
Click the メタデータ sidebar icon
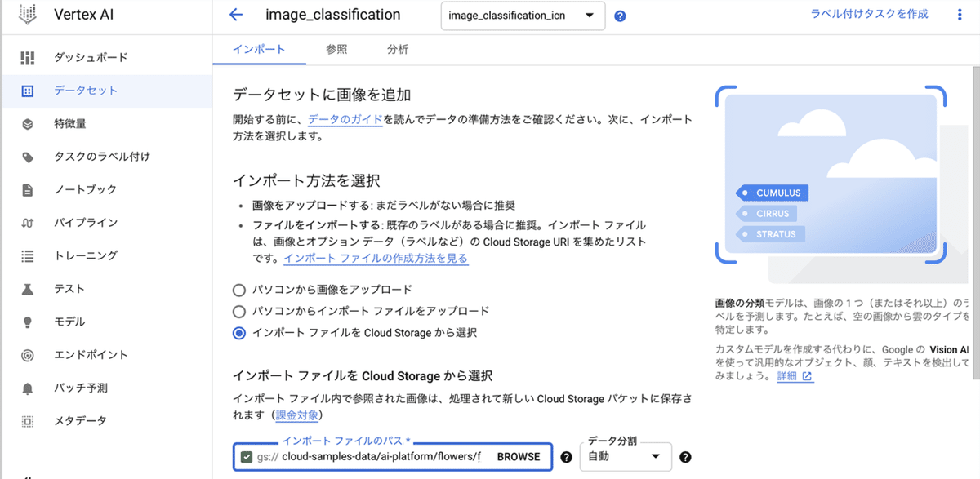pyautogui.click(x=28, y=421)
